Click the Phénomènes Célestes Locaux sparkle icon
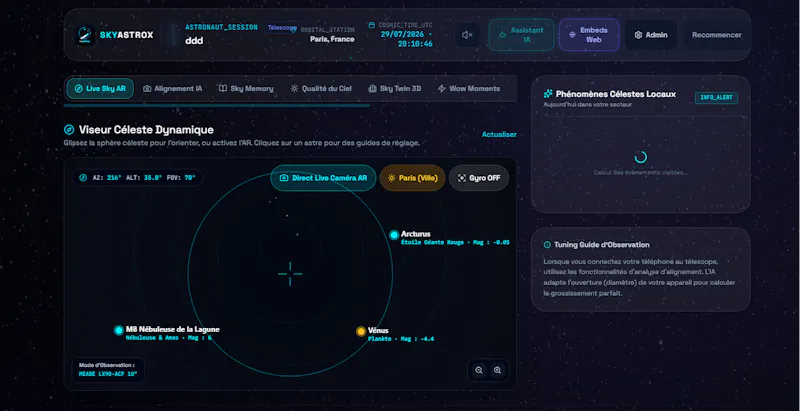800x411 pixels. 548,94
